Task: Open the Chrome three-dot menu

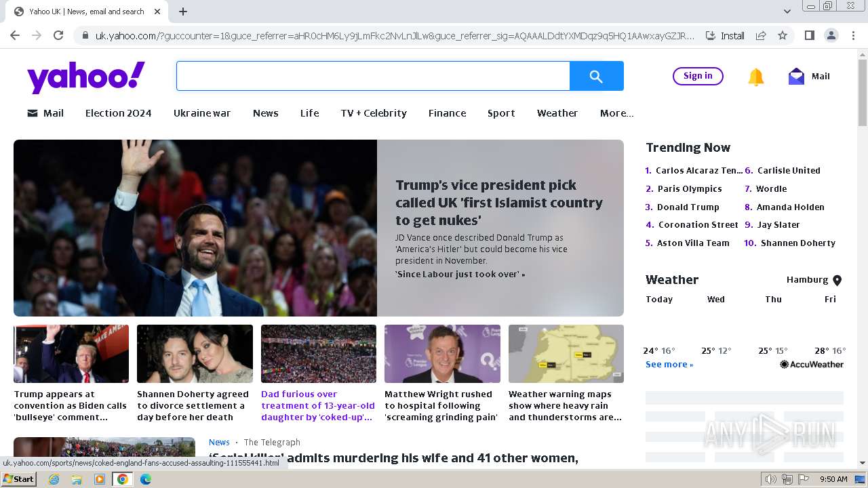Action: click(x=852, y=35)
